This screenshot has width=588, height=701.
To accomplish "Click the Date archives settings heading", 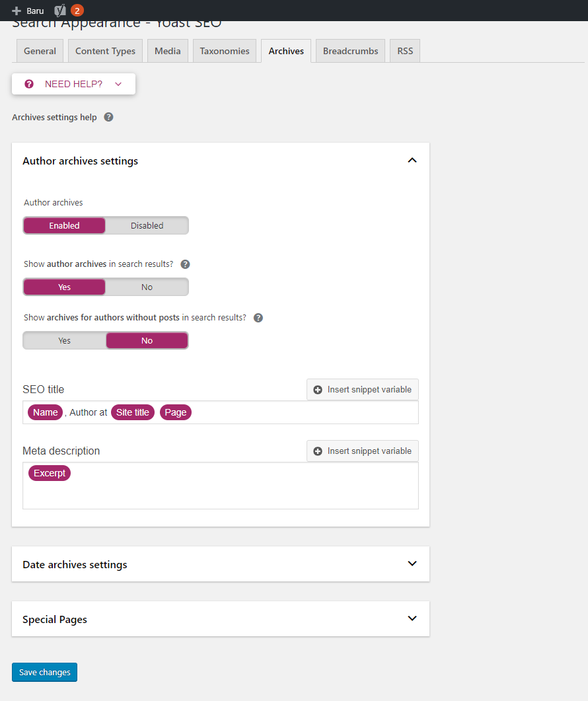I will (x=75, y=565).
